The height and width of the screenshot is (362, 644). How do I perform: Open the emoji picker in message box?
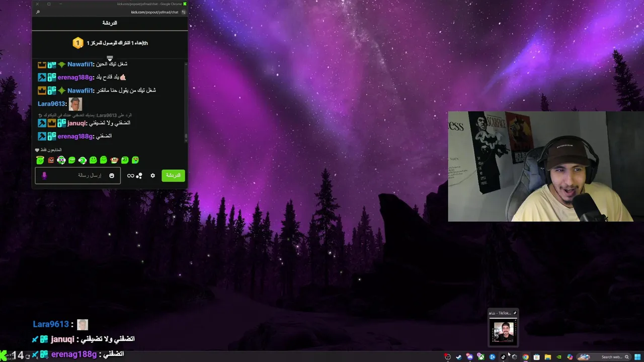112,175
